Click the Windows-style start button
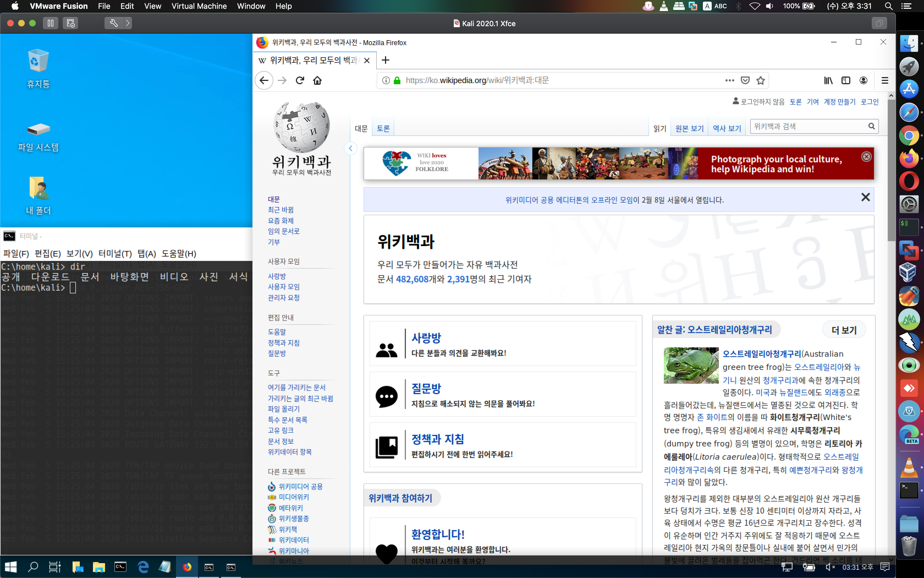The image size is (924, 578). (10, 567)
